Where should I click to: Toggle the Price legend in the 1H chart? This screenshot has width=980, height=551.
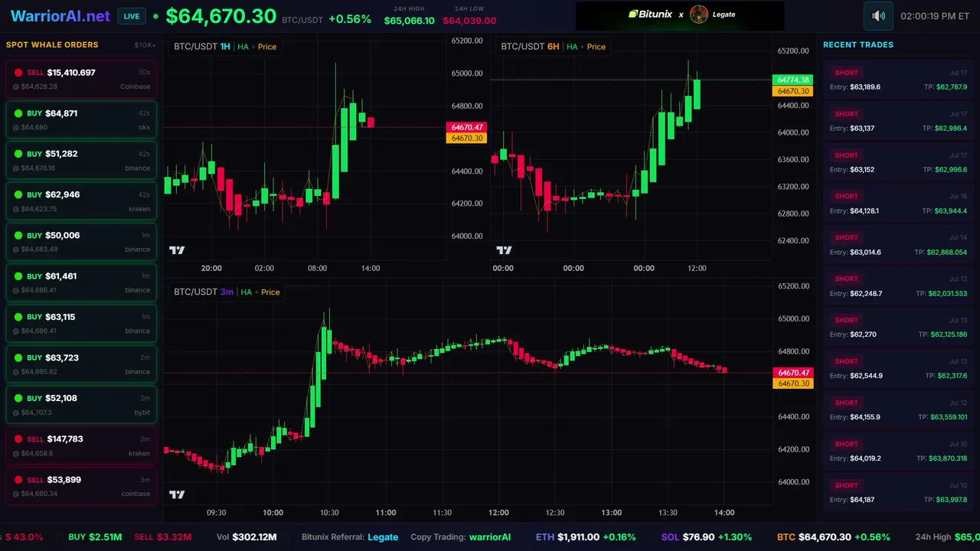pos(267,47)
